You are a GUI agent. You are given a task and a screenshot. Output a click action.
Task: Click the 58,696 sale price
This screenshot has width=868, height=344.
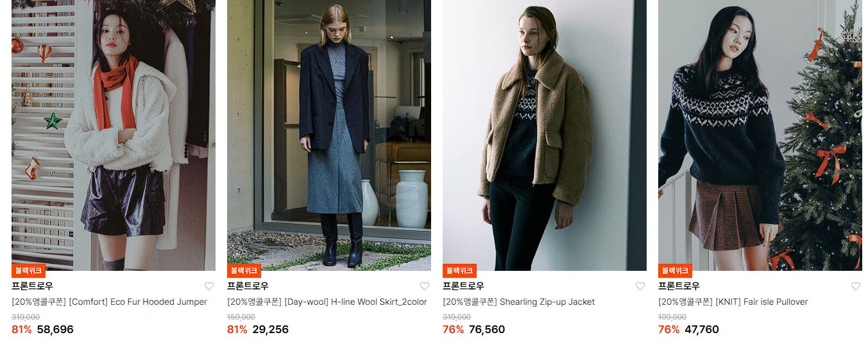pyautogui.click(x=55, y=329)
